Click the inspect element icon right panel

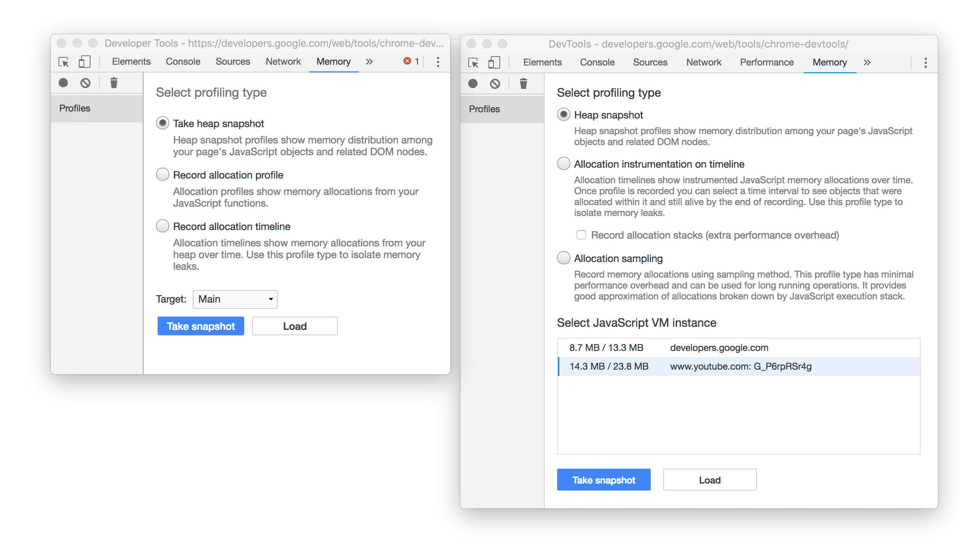(476, 61)
